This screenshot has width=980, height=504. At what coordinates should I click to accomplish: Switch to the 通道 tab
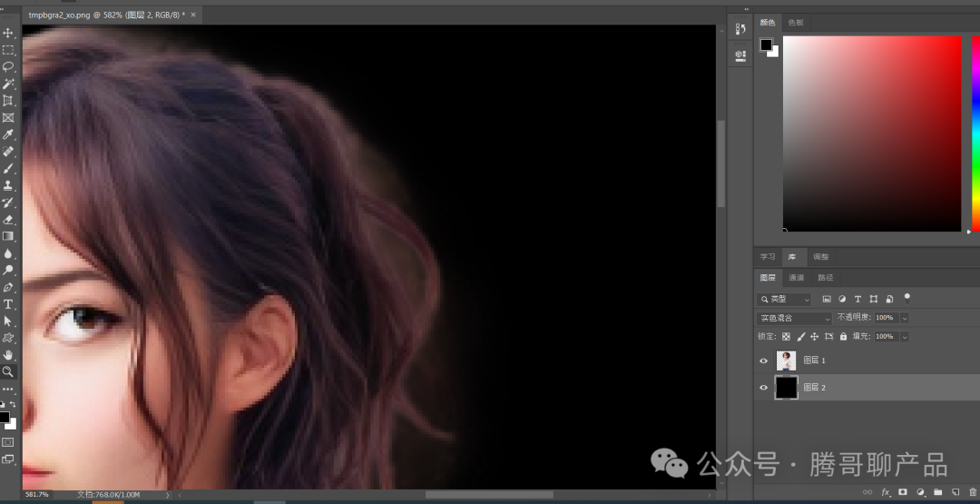click(x=796, y=278)
